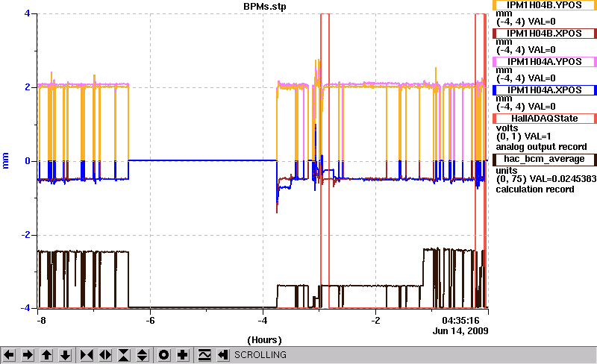
Task: Pan the plot right with the right arrow
Action: [x=28, y=355]
